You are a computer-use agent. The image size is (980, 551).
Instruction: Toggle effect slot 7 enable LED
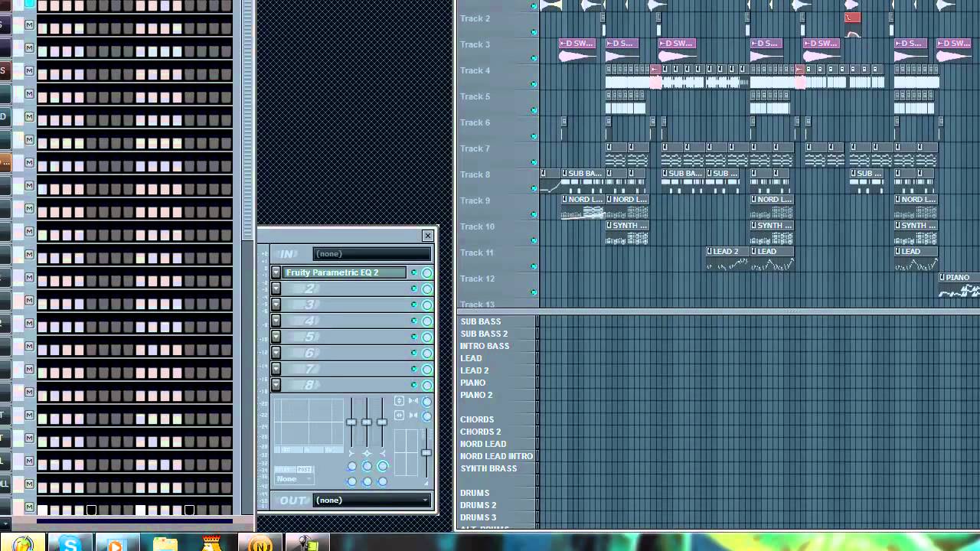click(414, 369)
